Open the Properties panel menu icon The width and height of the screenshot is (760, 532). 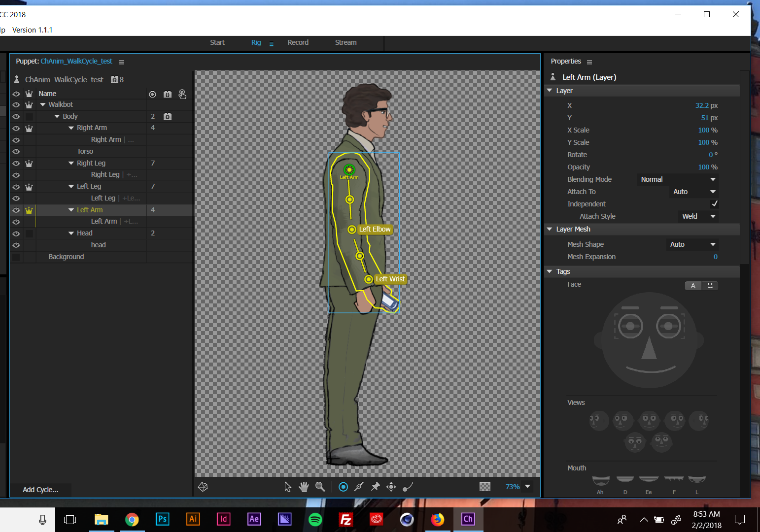(589, 62)
